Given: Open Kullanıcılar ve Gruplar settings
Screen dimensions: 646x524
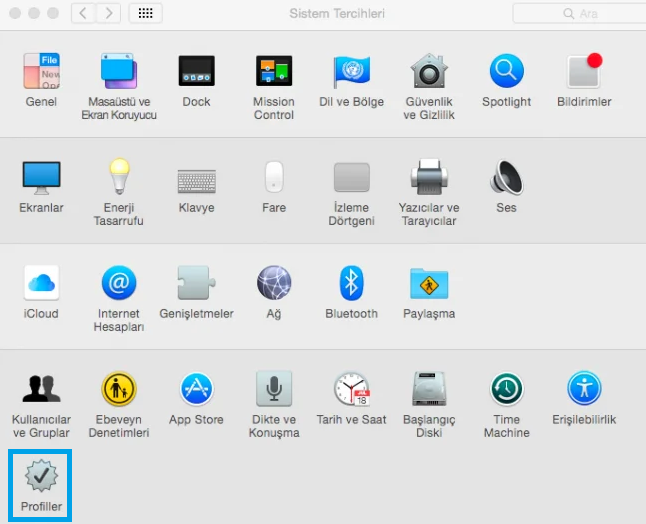Looking at the screenshot, I should tap(41, 390).
